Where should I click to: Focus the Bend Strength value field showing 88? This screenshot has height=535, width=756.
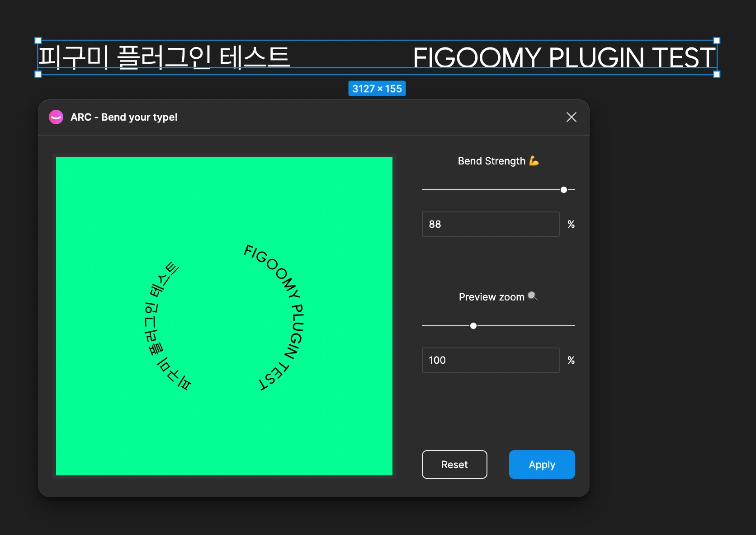coord(491,224)
